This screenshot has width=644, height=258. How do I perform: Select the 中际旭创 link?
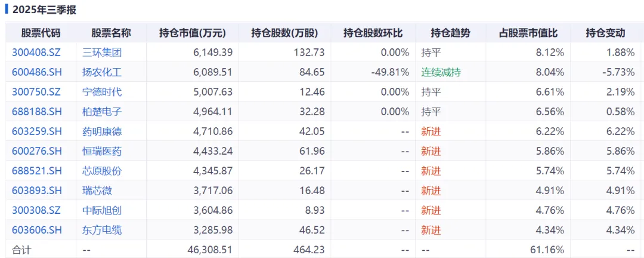click(x=102, y=211)
